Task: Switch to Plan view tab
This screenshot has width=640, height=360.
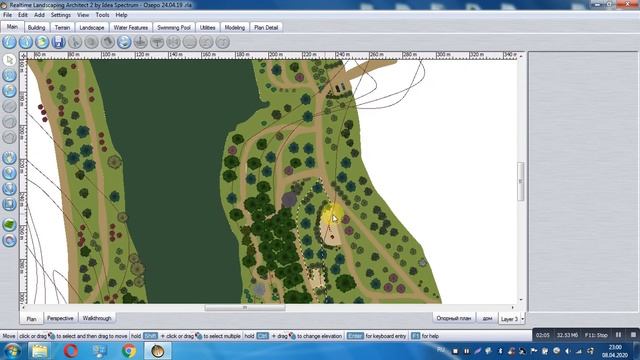Action: tap(31, 319)
